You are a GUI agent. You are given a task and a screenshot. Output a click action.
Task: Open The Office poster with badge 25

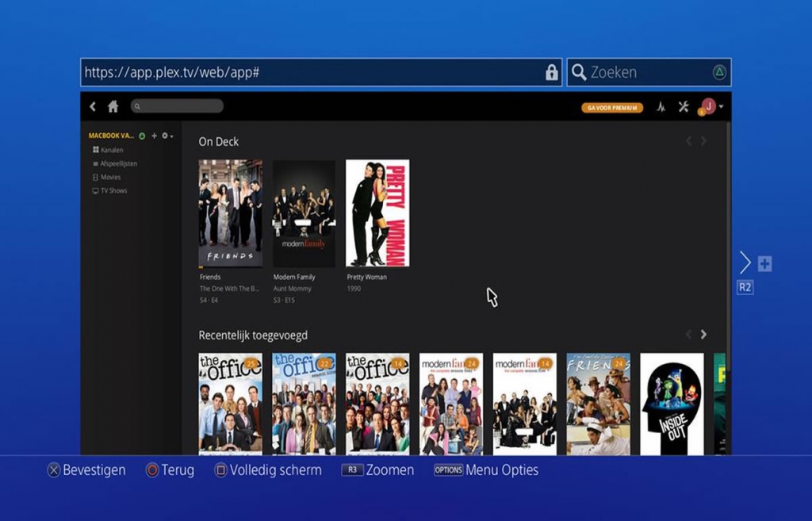(231, 404)
